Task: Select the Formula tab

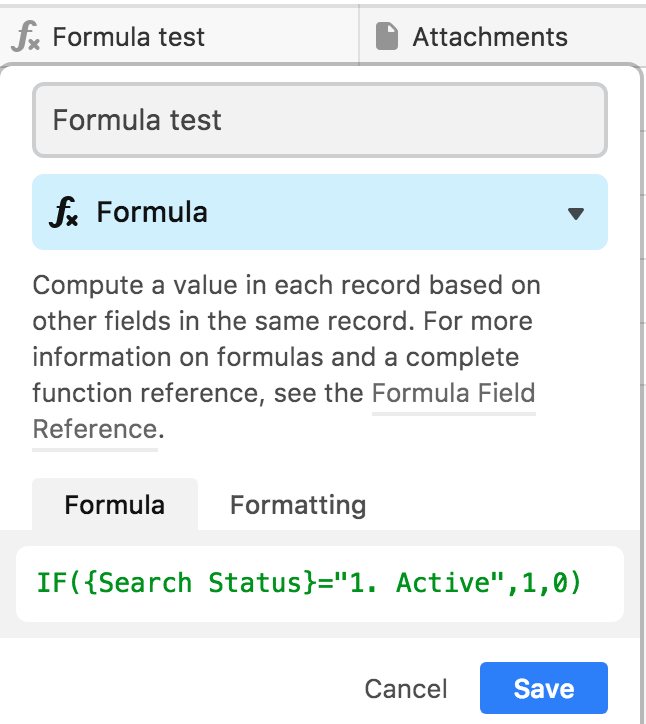Action: (x=115, y=505)
